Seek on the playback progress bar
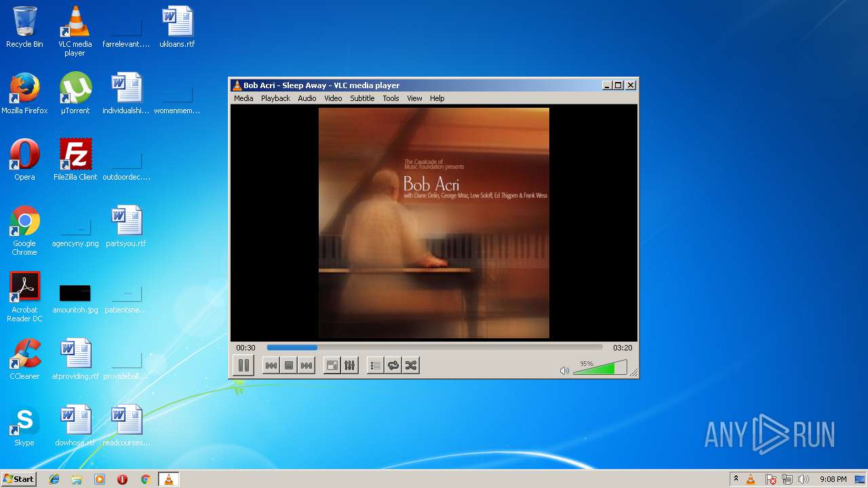The image size is (868, 488). pyautogui.click(x=434, y=348)
